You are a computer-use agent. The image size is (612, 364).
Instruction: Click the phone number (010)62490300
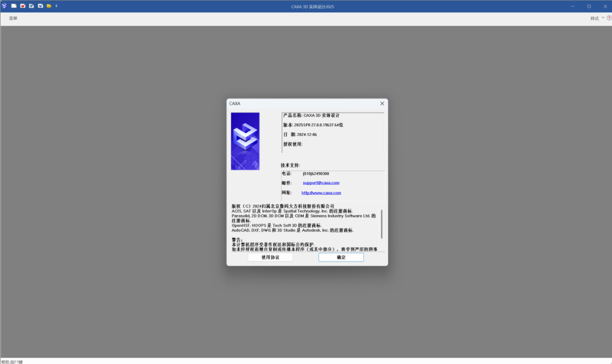(316, 174)
